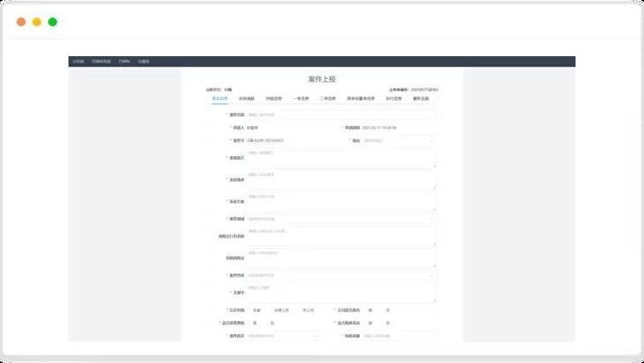Screen dimensions: 644x363
Task: Click the 申请时间 date value
Action: [380, 128]
